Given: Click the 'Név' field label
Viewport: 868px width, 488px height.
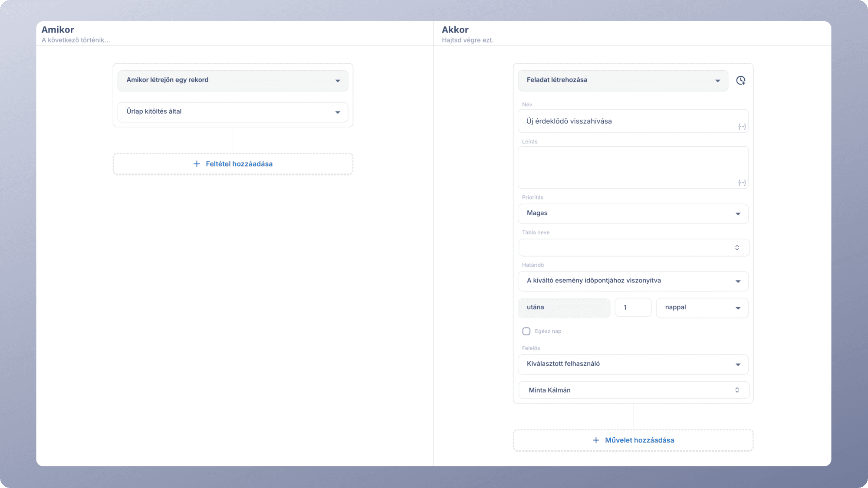Looking at the screenshot, I should [x=527, y=105].
